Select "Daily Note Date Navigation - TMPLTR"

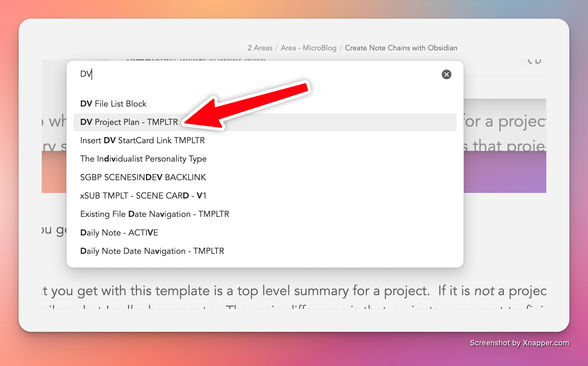152,251
